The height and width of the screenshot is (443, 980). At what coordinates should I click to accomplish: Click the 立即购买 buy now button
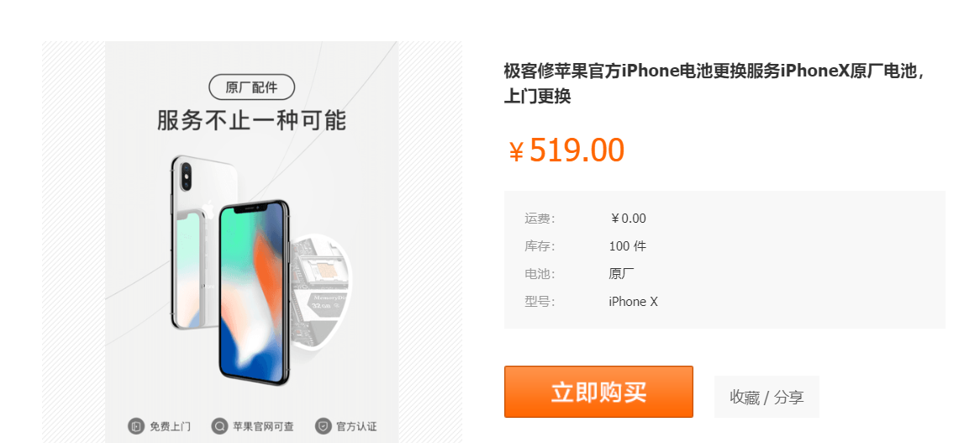tap(598, 392)
